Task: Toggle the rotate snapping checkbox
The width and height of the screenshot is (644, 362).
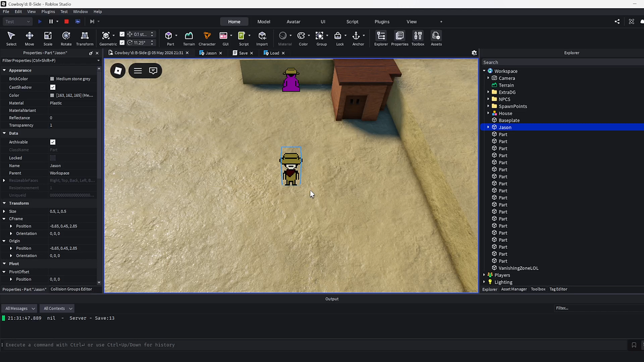Action: tap(122, 42)
